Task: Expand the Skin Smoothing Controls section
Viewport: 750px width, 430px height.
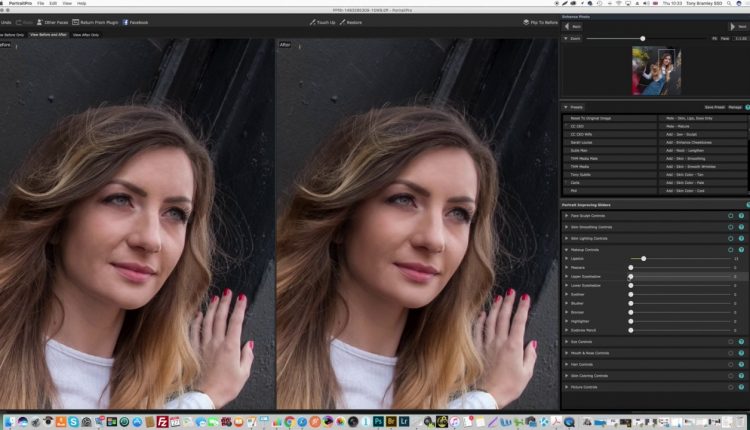Action: 567,227
